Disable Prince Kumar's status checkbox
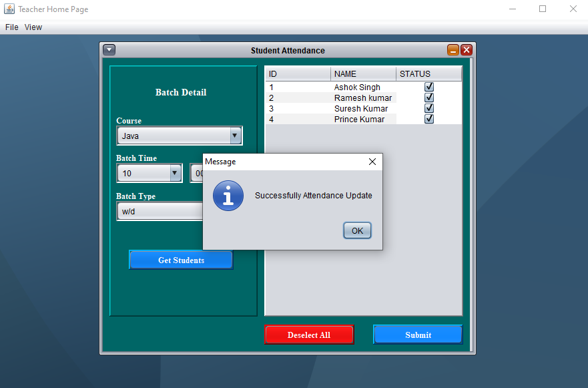 (429, 119)
